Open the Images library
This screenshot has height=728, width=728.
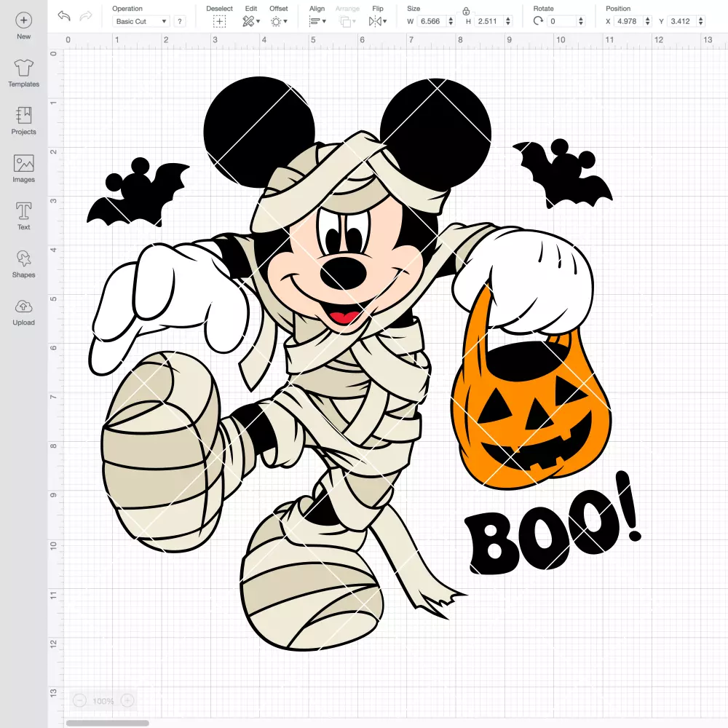point(24,169)
